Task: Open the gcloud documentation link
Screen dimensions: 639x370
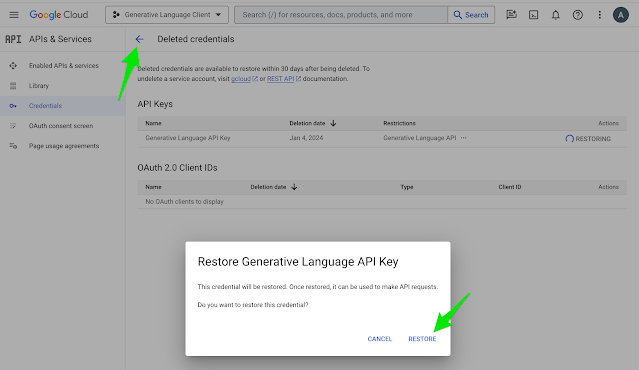Action: tap(241, 79)
